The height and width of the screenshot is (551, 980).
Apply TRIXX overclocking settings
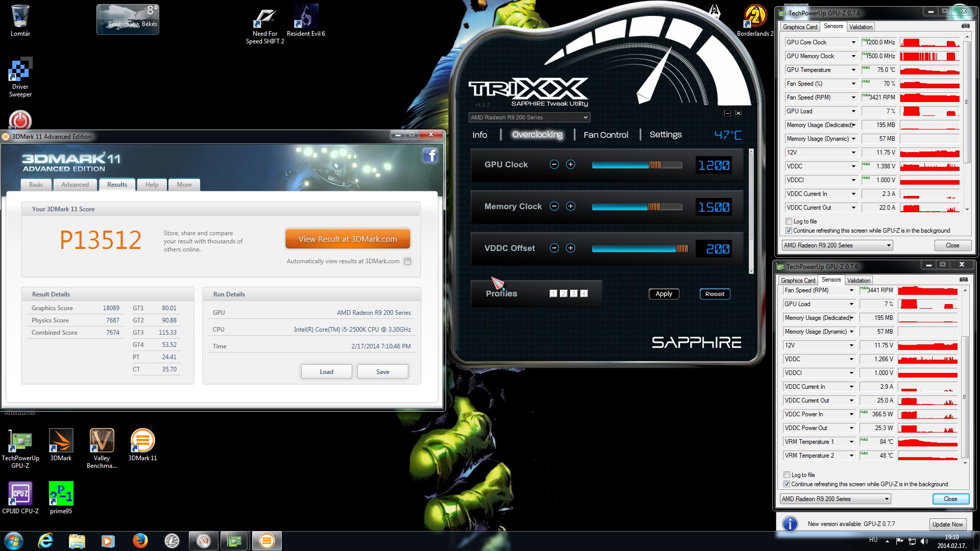664,294
